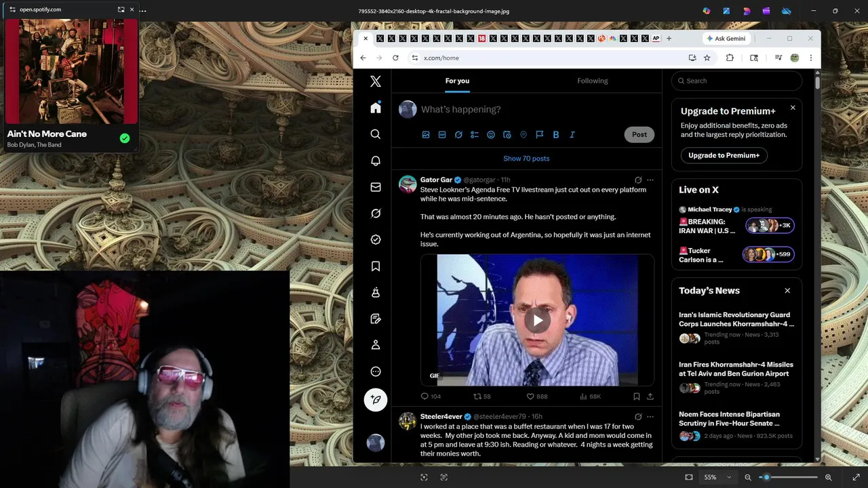This screenshot has height=488, width=868.
Task: Switch to the For you tab
Action: pos(457,81)
